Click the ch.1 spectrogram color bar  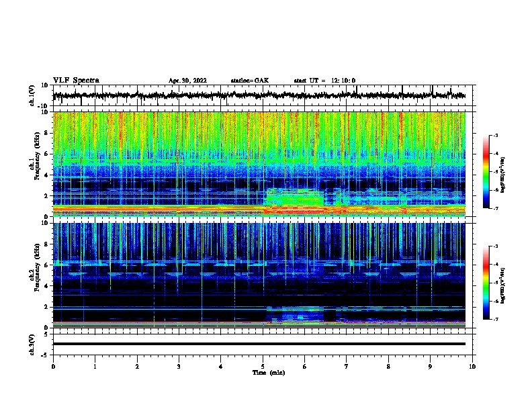486,172
